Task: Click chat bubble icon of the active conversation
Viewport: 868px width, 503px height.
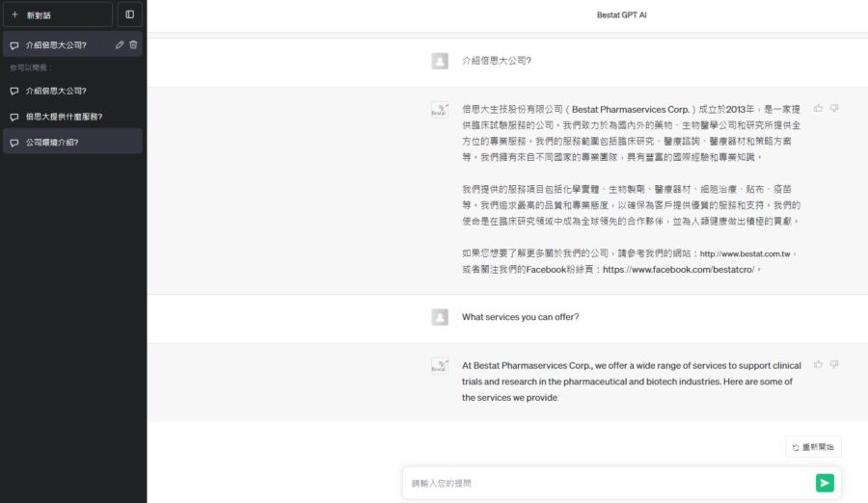Action: pos(14,45)
